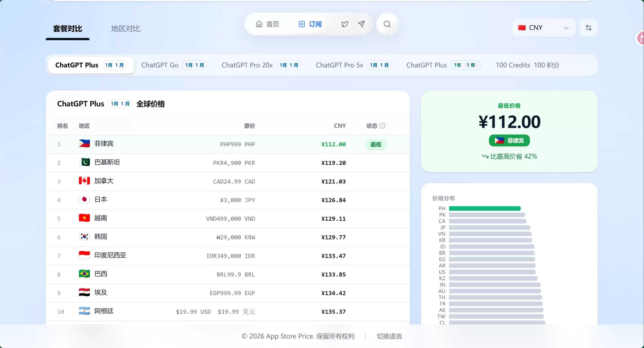Open the search magnifier button
The height and width of the screenshot is (348, 644).
[x=387, y=24]
